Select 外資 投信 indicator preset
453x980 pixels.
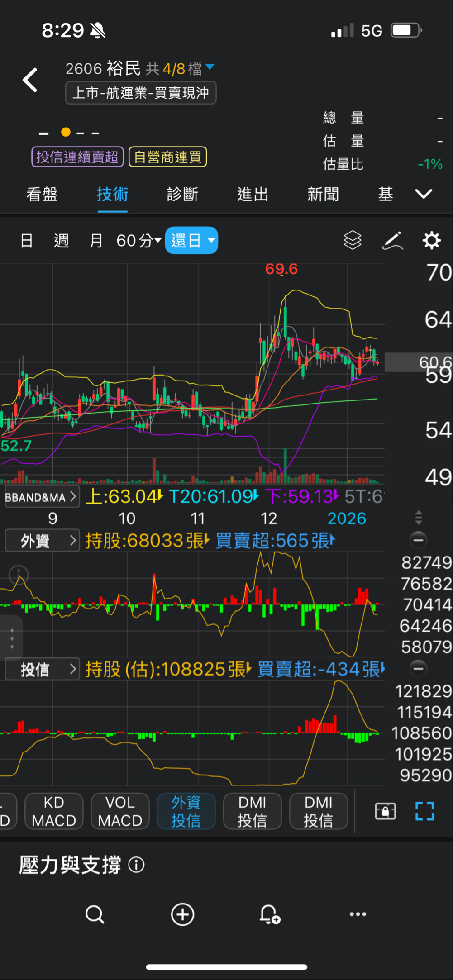click(x=186, y=811)
